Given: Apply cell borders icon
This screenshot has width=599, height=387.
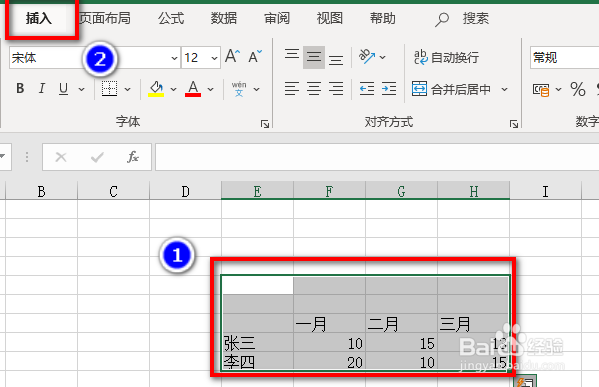Looking at the screenshot, I should (x=109, y=89).
